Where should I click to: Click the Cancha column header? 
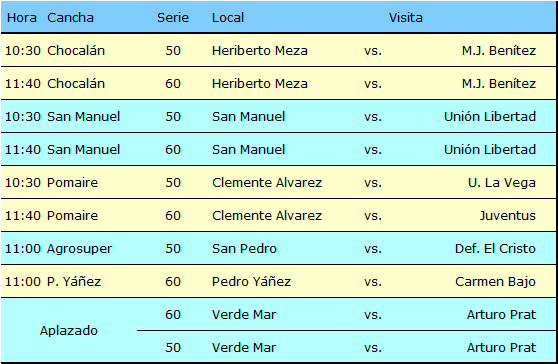[70, 18]
